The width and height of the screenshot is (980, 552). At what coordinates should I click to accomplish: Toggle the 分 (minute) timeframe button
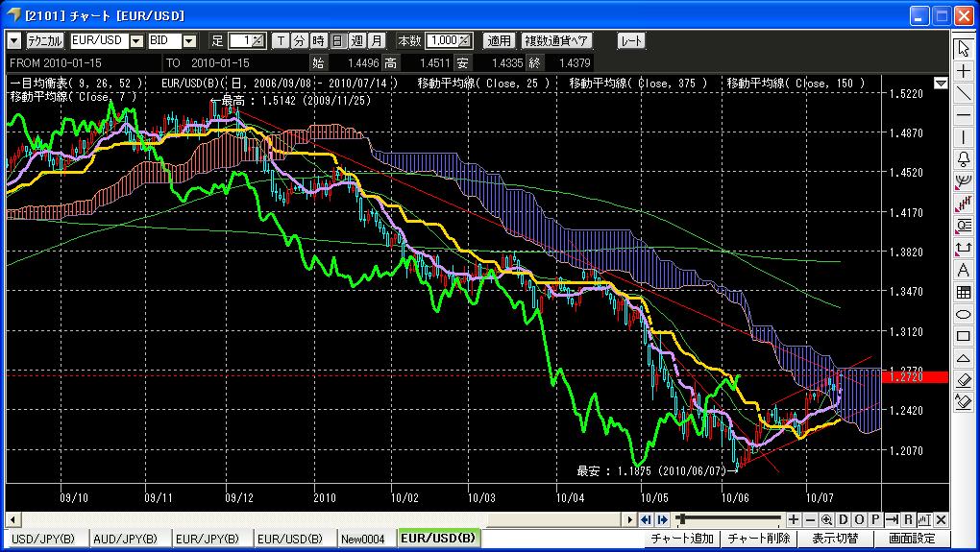300,41
